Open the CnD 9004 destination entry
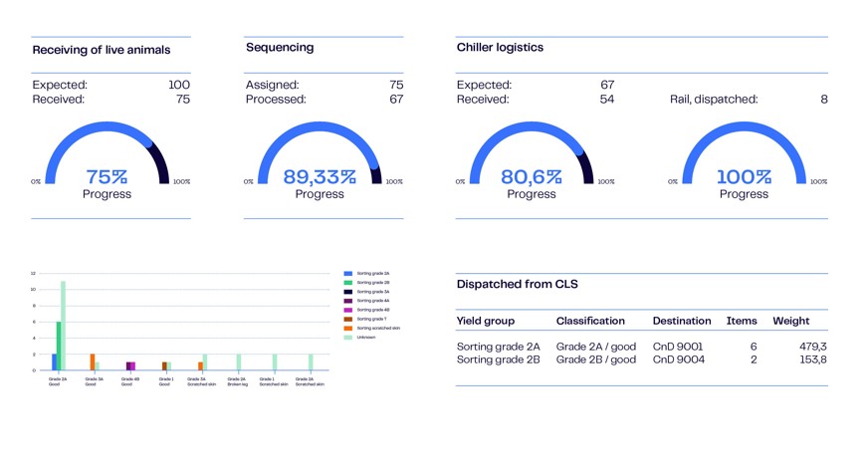 pos(678,359)
